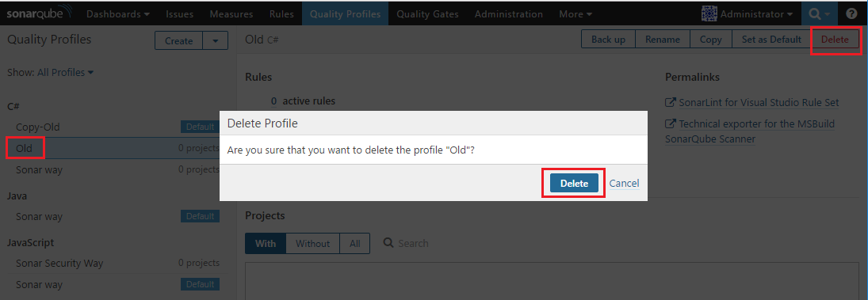
Task: Select the Without projects filter
Action: pyautogui.click(x=313, y=243)
